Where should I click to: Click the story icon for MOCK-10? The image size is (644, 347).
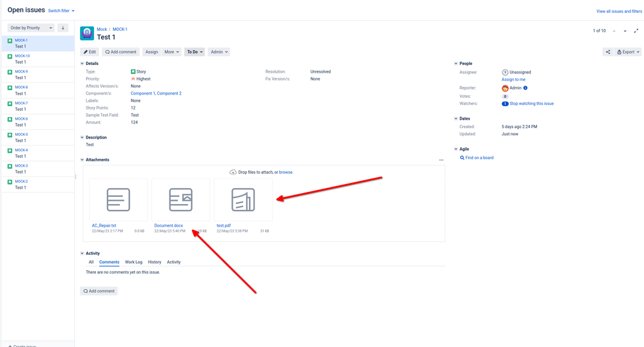point(10,56)
